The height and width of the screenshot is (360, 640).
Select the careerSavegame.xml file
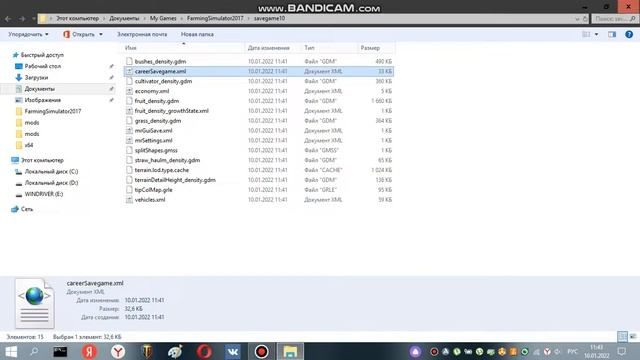pyautogui.click(x=160, y=71)
